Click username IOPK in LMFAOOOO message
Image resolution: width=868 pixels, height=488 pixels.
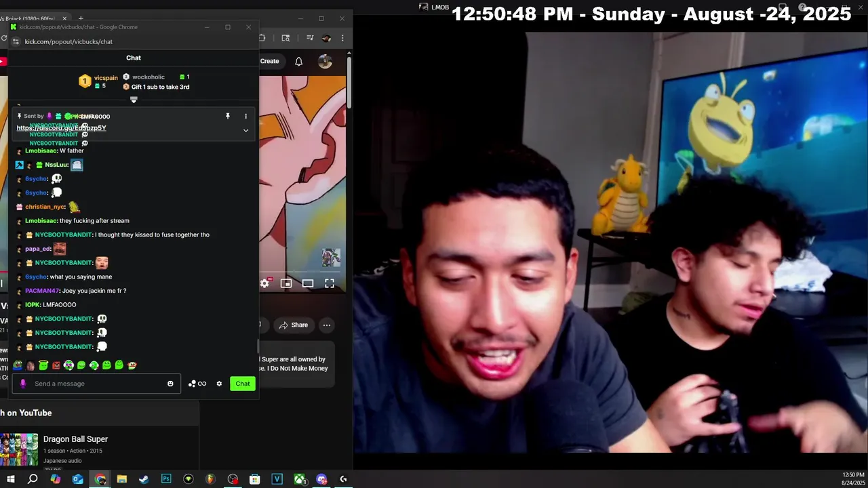33,305
